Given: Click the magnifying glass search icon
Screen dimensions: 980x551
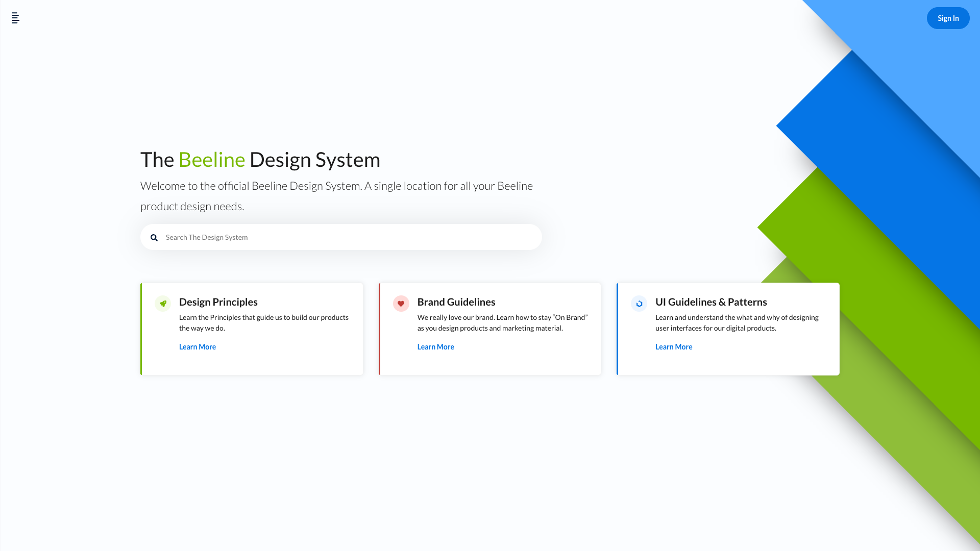Looking at the screenshot, I should point(154,238).
